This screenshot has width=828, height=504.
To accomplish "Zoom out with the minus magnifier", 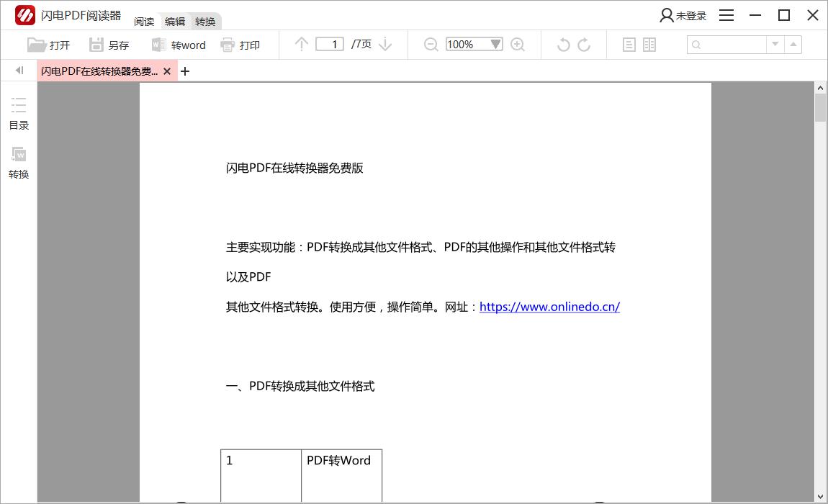I will click(431, 45).
